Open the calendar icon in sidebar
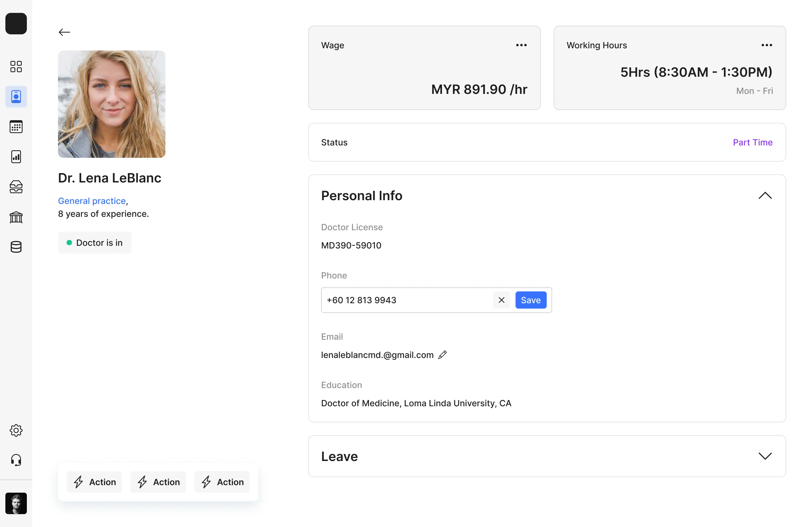Image resolution: width=812 pixels, height=527 pixels. click(16, 127)
